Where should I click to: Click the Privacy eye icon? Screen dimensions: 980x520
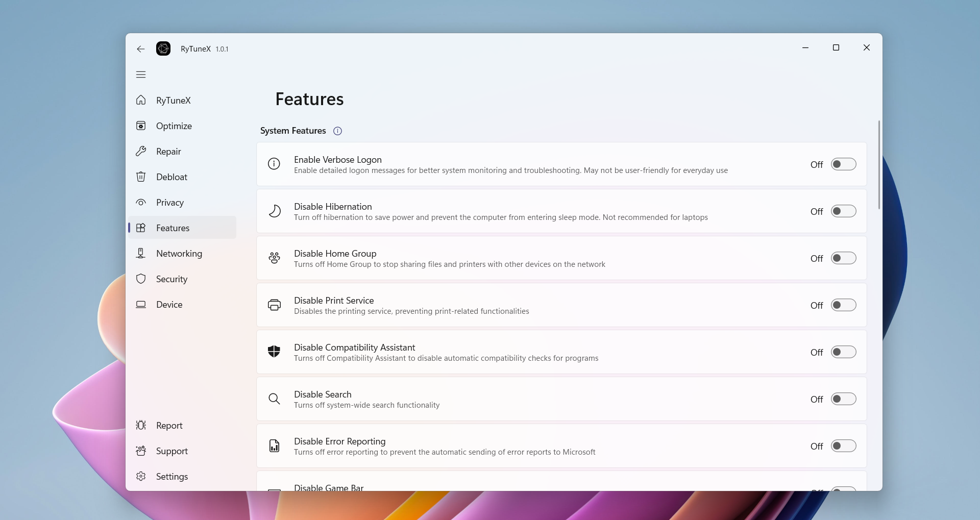pos(141,202)
